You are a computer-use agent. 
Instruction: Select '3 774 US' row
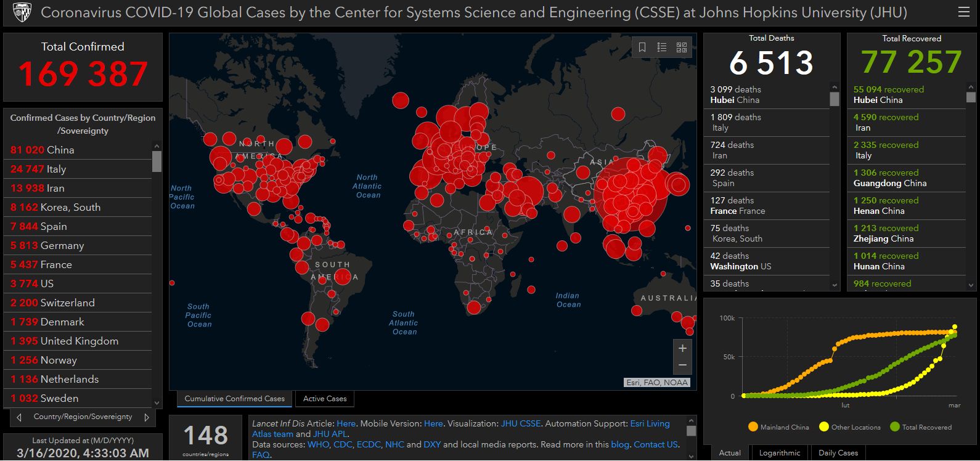(x=78, y=284)
